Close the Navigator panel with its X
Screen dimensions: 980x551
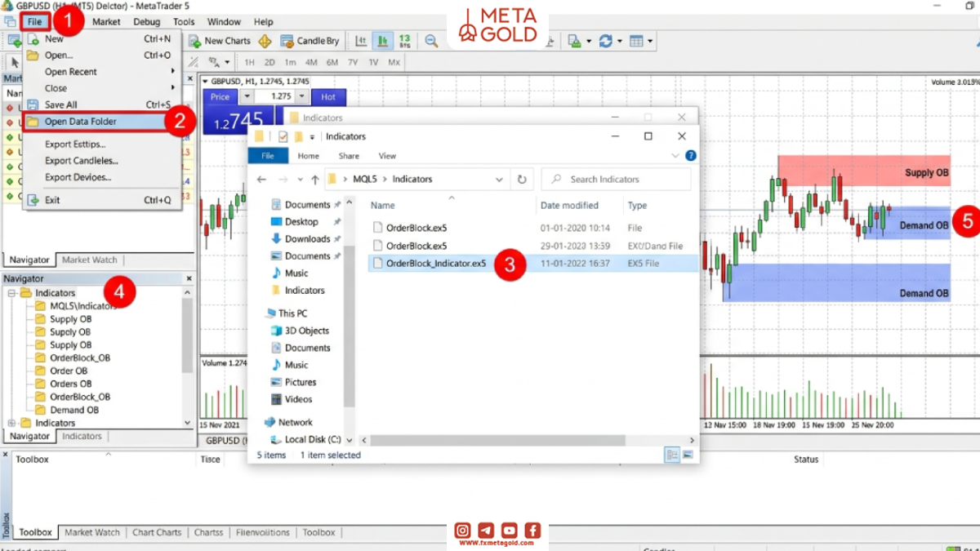pyautogui.click(x=188, y=279)
